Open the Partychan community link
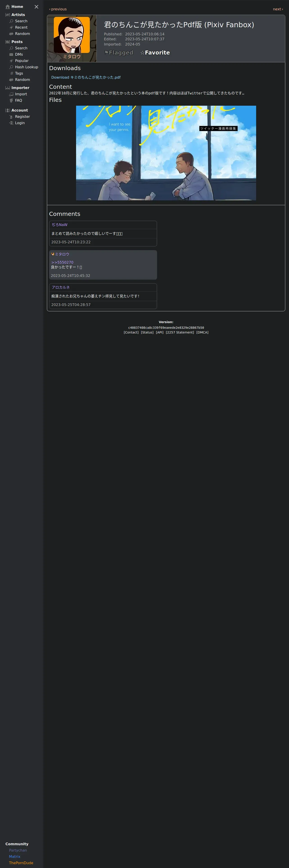Image resolution: width=289 pixels, height=868 pixels. pos(18,850)
